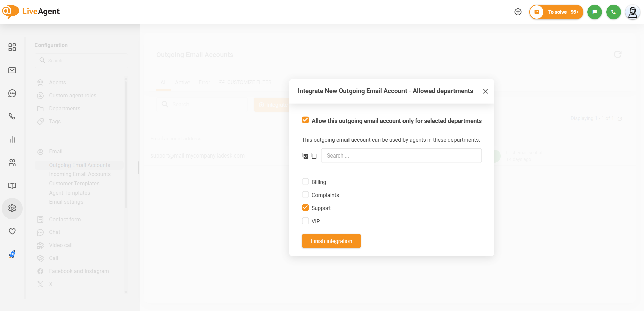644x311 pixels.
Task: Open the user profile avatar menu
Action: [632, 12]
